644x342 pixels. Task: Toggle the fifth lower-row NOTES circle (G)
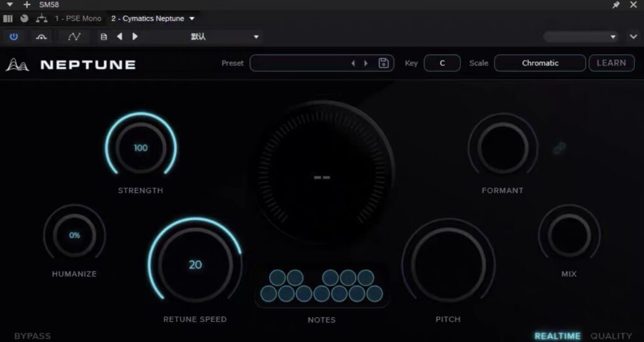(x=339, y=294)
